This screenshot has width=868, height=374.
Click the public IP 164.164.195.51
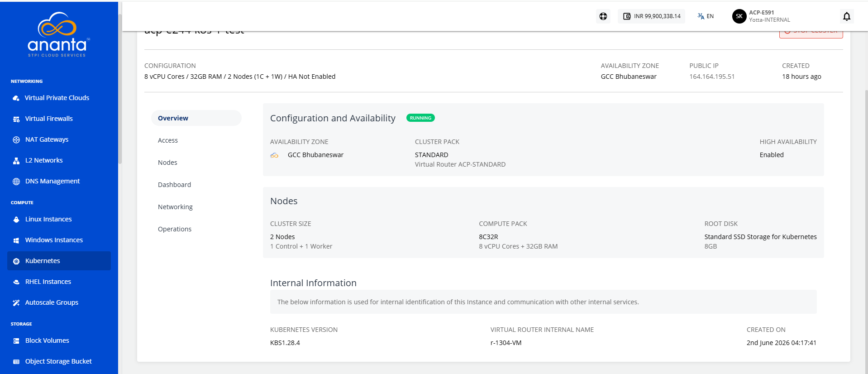tap(712, 77)
